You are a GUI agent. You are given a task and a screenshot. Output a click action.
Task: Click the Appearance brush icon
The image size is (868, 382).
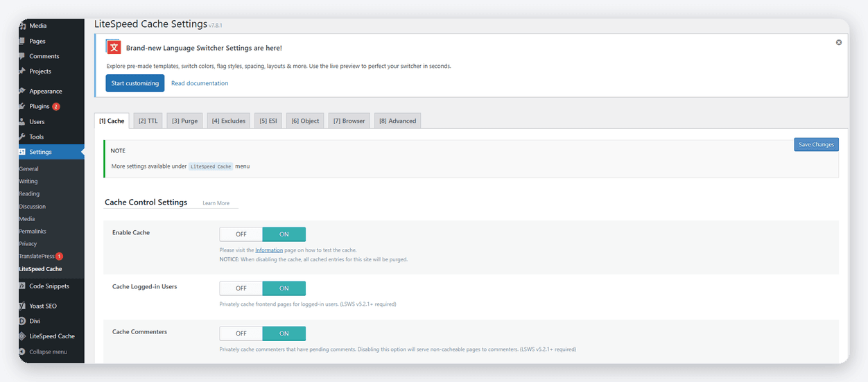22,91
